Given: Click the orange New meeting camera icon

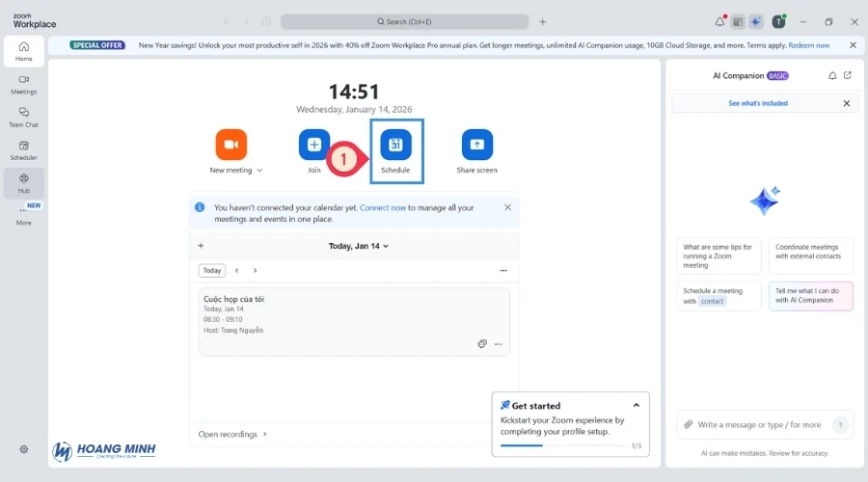Looking at the screenshot, I should (x=231, y=145).
